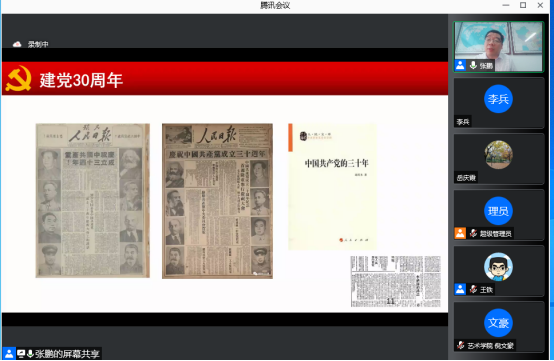The width and height of the screenshot is (554, 361).
Task: Click the 中国共产党的三十年 book cover
Action: click(332, 187)
